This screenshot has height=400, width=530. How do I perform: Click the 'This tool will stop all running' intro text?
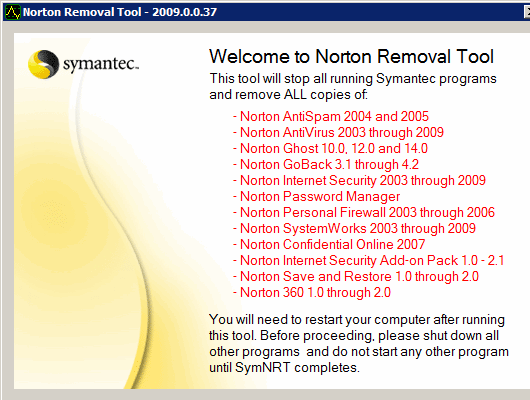pos(353,87)
